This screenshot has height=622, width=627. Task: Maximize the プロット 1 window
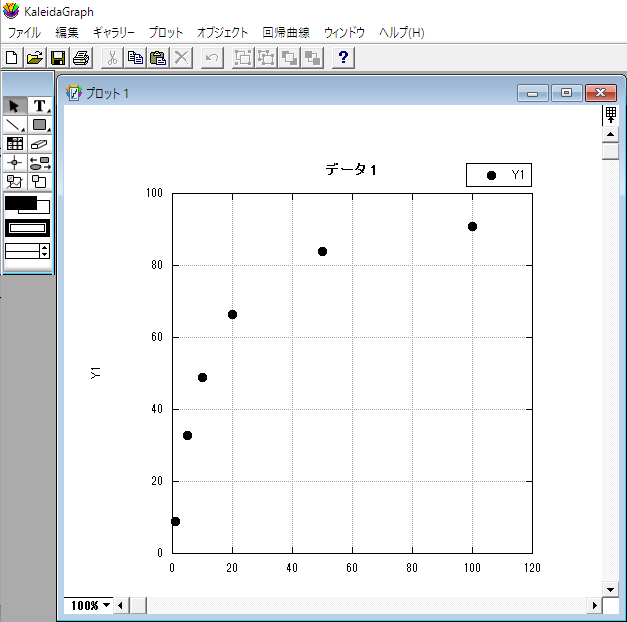pyautogui.click(x=566, y=93)
